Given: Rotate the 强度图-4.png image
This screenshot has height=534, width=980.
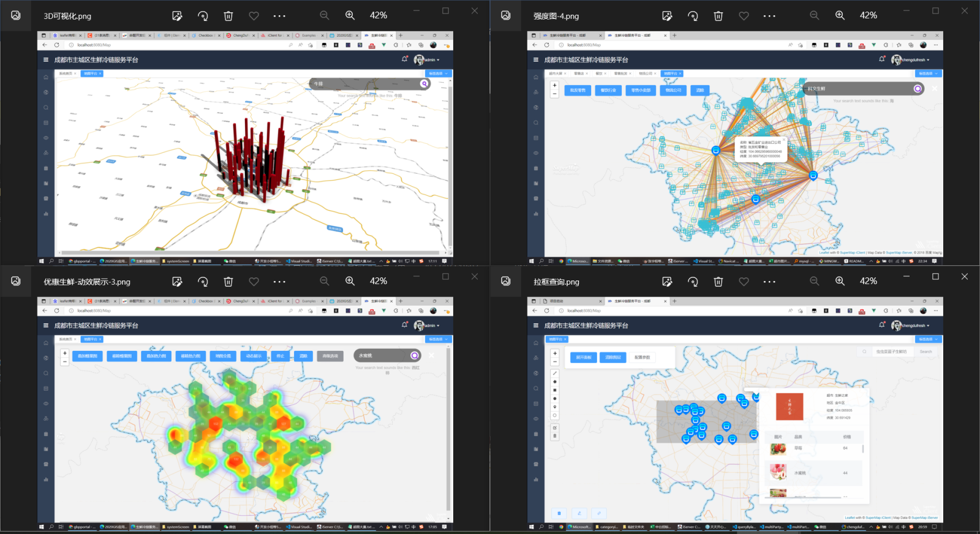Looking at the screenshot, I should pos(693,16).
